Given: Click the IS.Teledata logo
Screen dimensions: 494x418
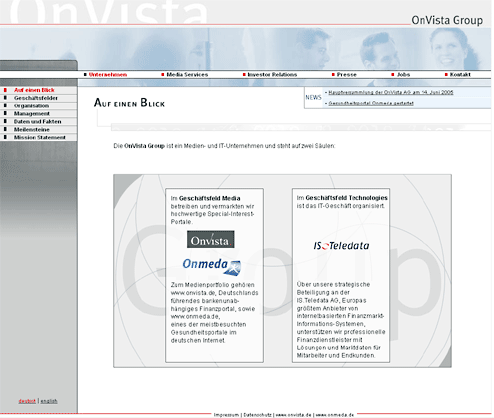Looking at the screenshot, I should tap(341, 246).
